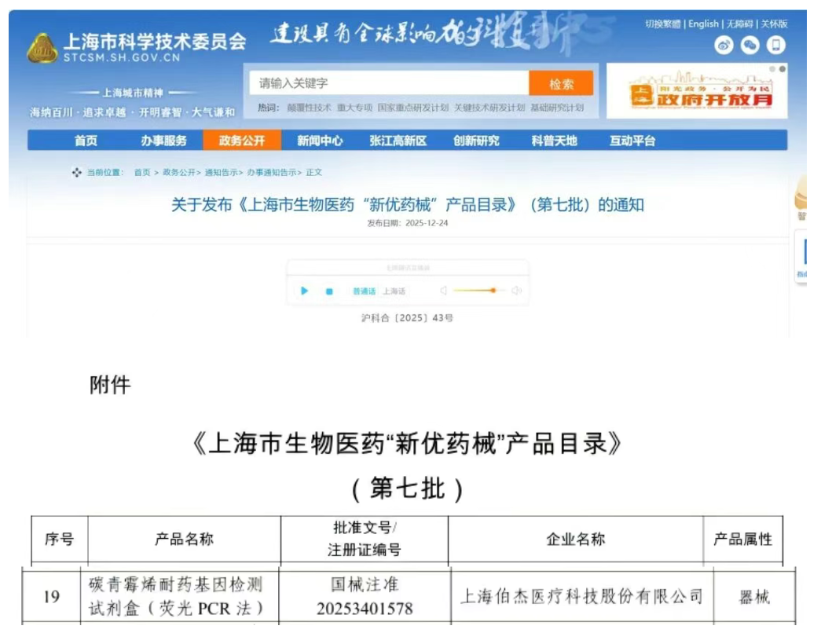Click the Shanghai science committee logo emblem
This screenshot has width=821, height=644.
tap(42, 49)
